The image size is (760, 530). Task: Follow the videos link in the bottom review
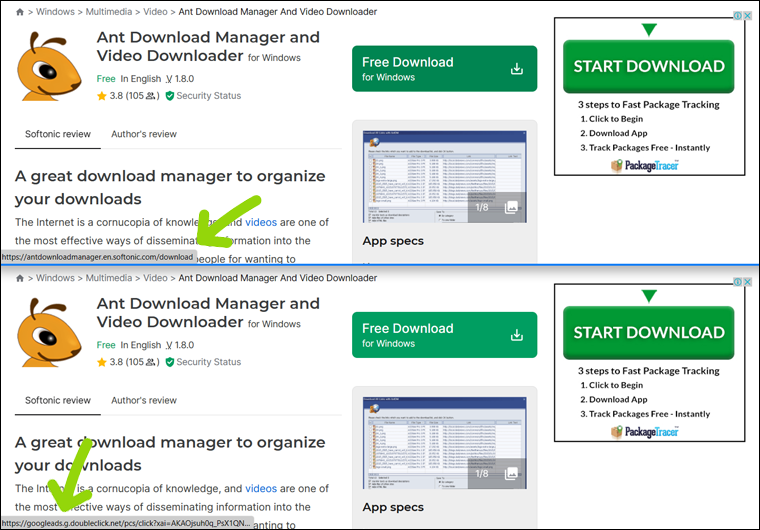tap(261, 489)
